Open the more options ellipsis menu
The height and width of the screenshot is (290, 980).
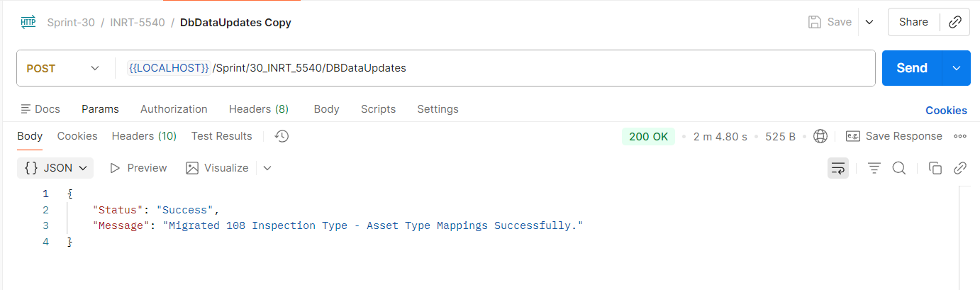tap(960, 136)
